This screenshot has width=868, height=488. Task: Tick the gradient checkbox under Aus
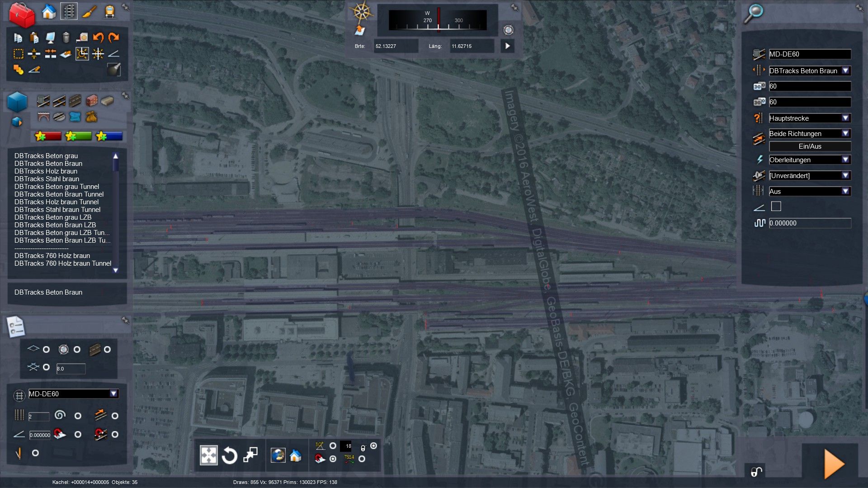point(776,206)
